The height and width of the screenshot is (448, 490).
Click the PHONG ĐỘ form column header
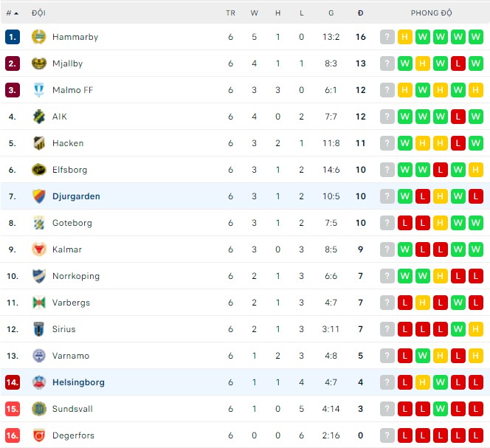click(x=432, y=13)
